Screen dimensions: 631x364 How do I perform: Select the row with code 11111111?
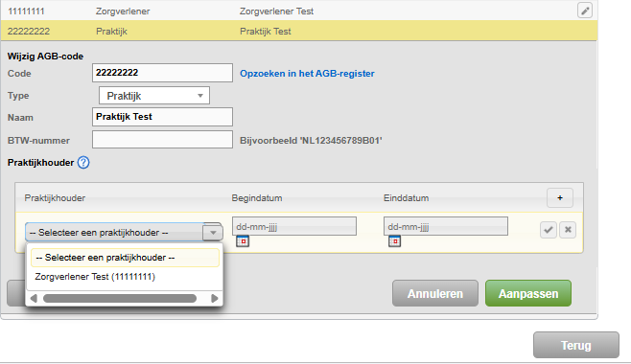coord(298,11)
